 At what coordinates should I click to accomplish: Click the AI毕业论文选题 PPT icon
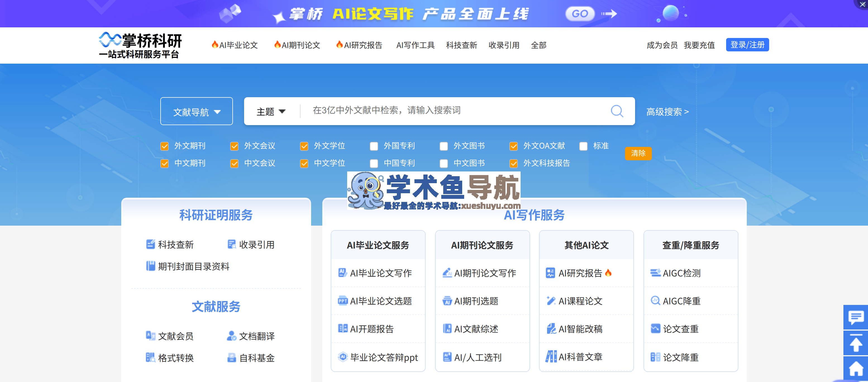click(x=342, y=300)
